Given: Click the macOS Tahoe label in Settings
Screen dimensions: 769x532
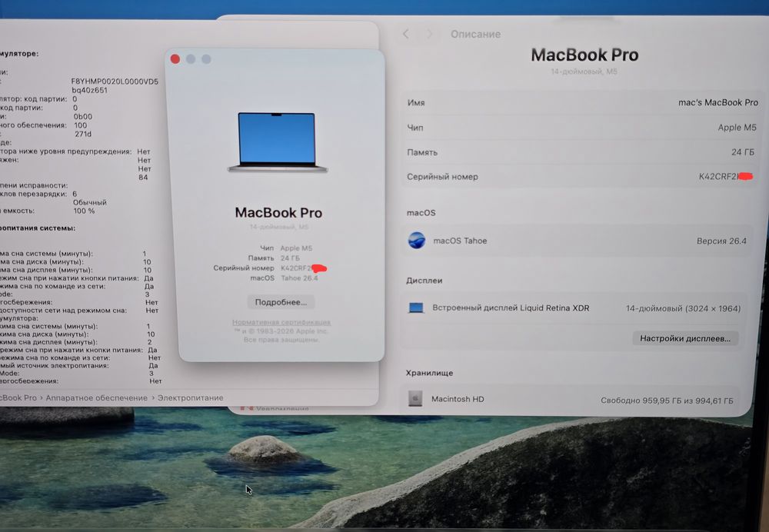Looking at the screenshot, I should tap(460, 241).
